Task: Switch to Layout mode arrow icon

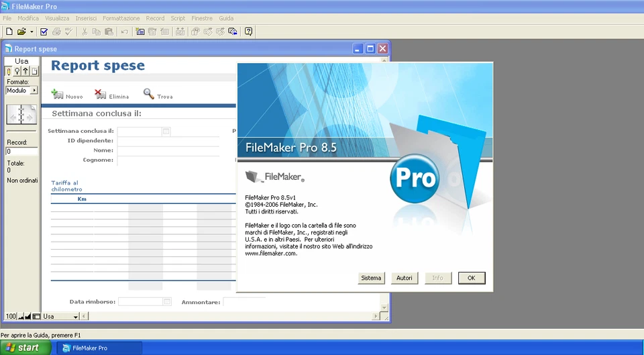Action: tap(25, 72)
